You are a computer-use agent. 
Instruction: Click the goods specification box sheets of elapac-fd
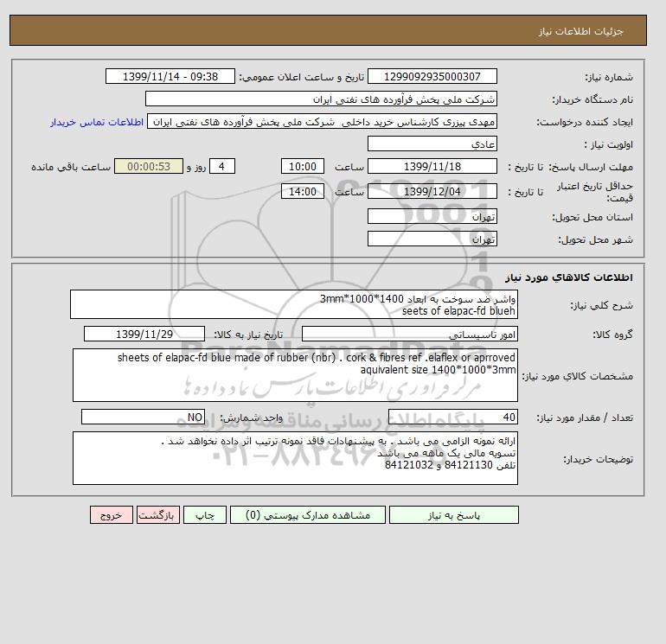[x=295, y=375]
